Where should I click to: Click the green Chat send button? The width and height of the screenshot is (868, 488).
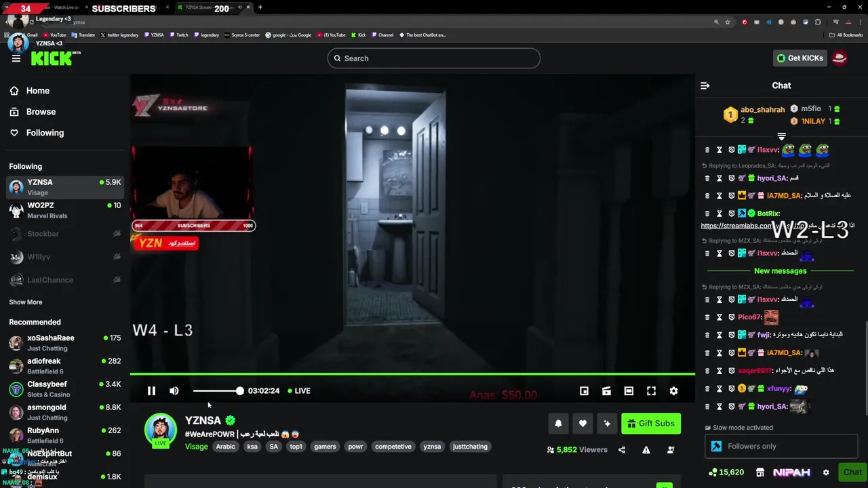[852, 472]
